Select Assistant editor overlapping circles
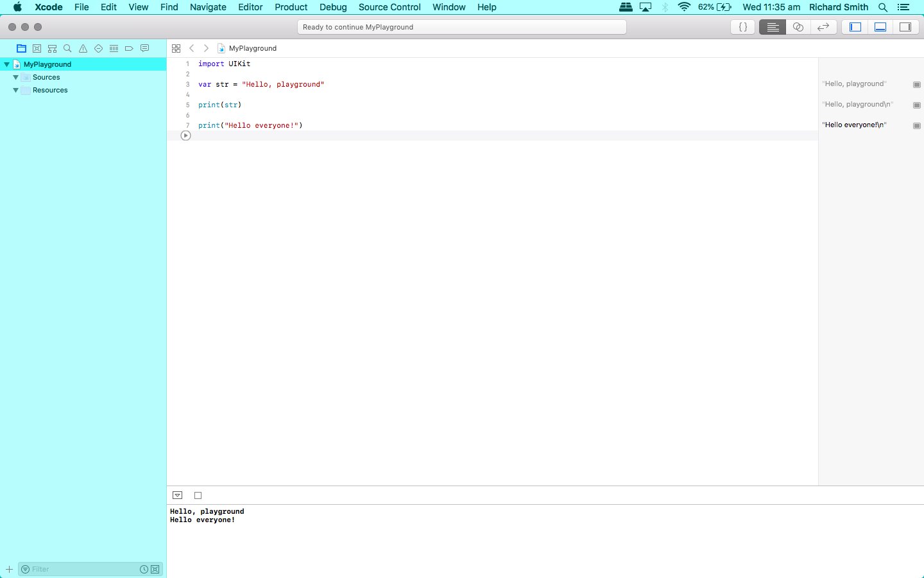 (798, 27)
